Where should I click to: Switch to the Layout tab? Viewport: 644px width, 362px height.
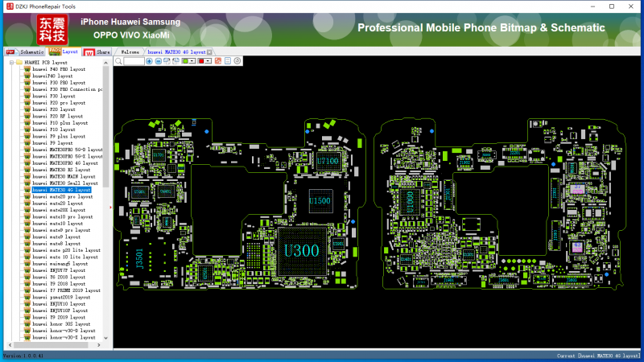click(x=64, y=51)
